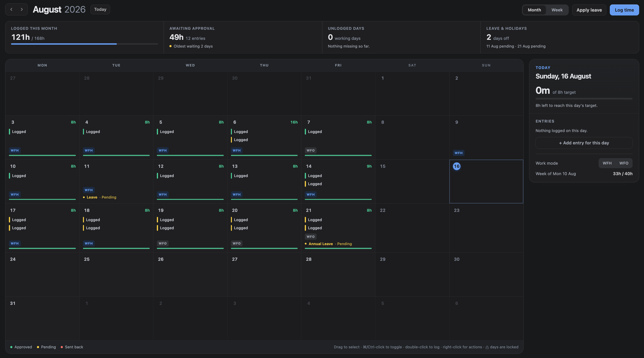
Task: Go to the next month arrow
Action: [22, 9]
